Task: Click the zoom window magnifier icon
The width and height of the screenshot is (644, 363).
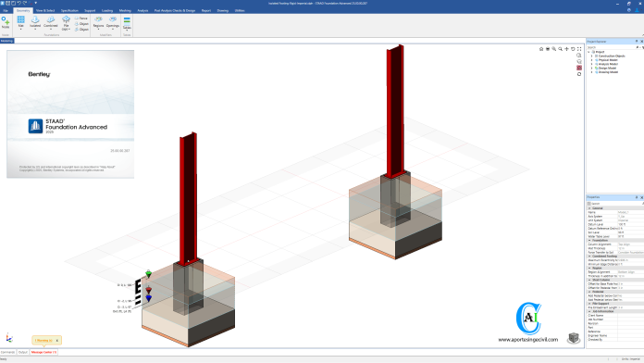Action: 560,49
